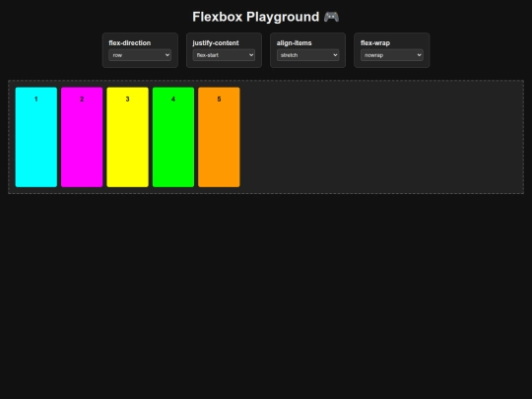Click the Flexbox Playground heading

pyautogui.click(x=266, y=17)
